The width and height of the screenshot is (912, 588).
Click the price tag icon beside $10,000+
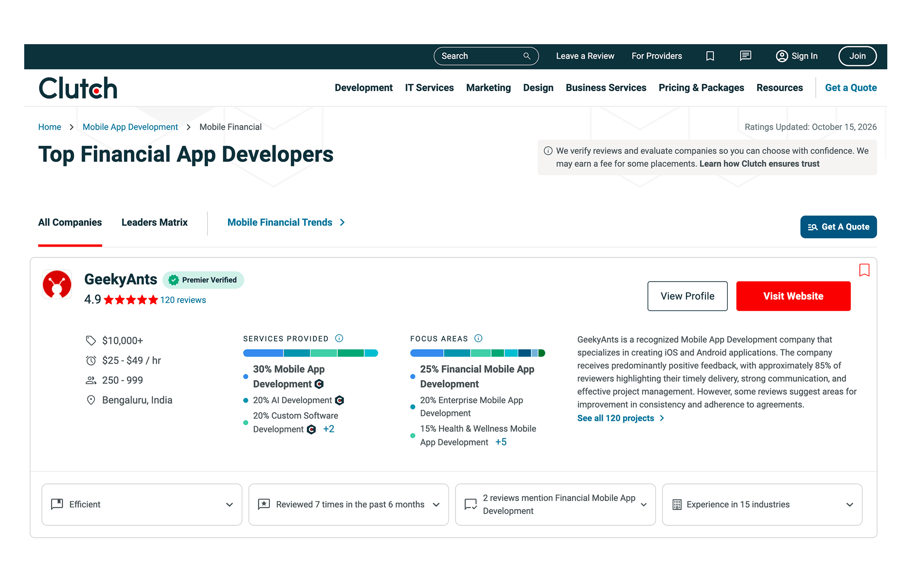click(x=91, y=341)
